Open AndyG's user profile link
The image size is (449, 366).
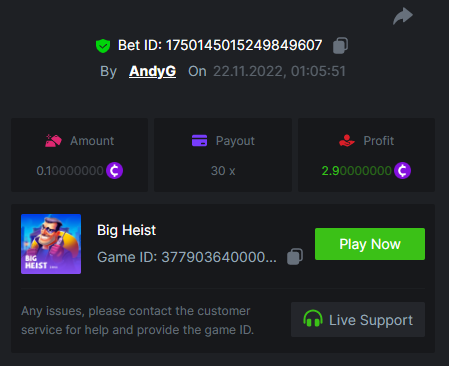click(x=152, y=71)
